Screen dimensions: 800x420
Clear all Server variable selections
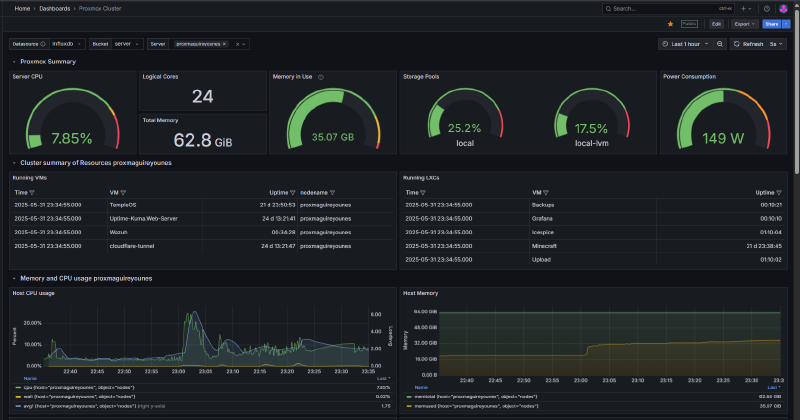237,44
